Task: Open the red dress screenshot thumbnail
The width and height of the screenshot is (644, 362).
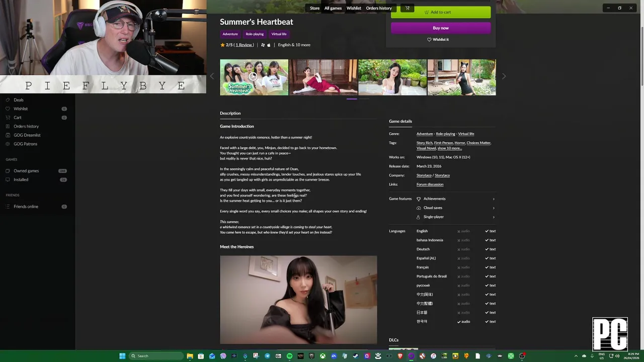Action: (x=323, y=77)
